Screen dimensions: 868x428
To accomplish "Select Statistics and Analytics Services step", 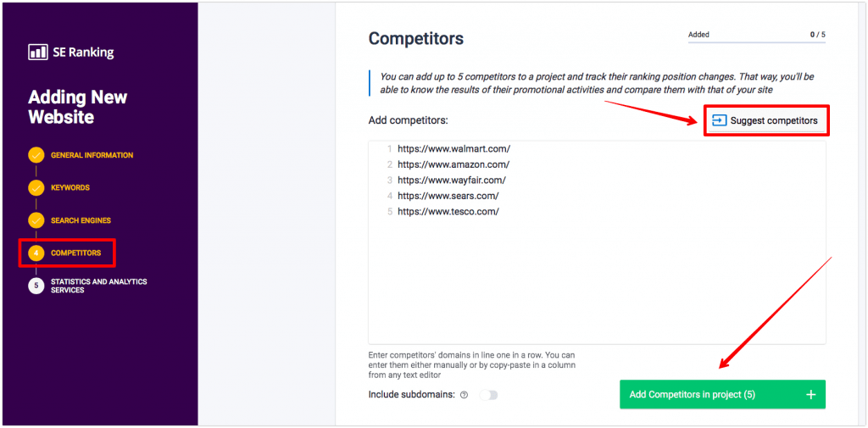I will [x=99, y=286].
